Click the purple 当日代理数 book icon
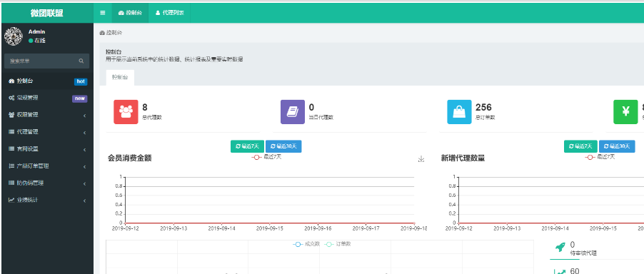This screenshot has height=274, width=644. [293, 111]
